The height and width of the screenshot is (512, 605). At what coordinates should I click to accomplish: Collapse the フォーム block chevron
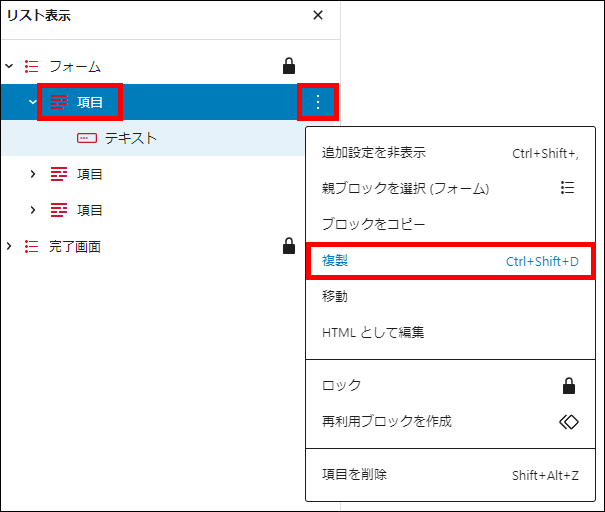coord(9,66)
